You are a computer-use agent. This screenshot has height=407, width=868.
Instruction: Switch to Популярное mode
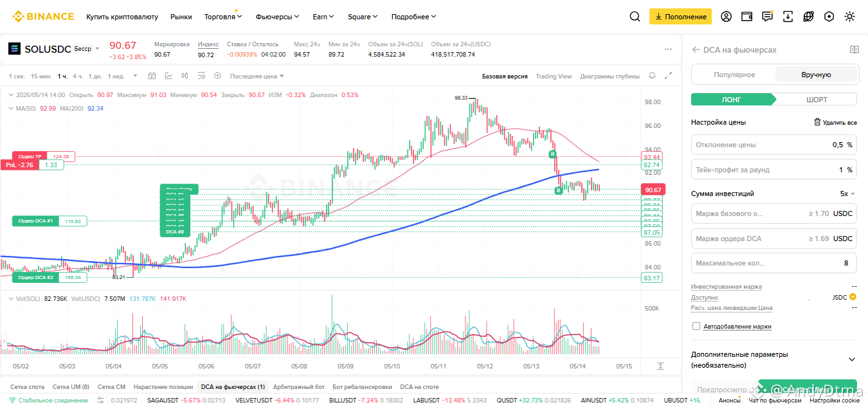(734, 75)
